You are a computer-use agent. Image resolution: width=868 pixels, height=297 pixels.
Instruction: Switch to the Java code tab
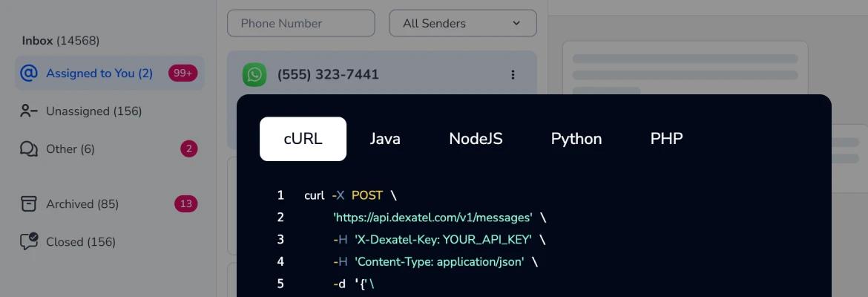click(x=385, y=139)
